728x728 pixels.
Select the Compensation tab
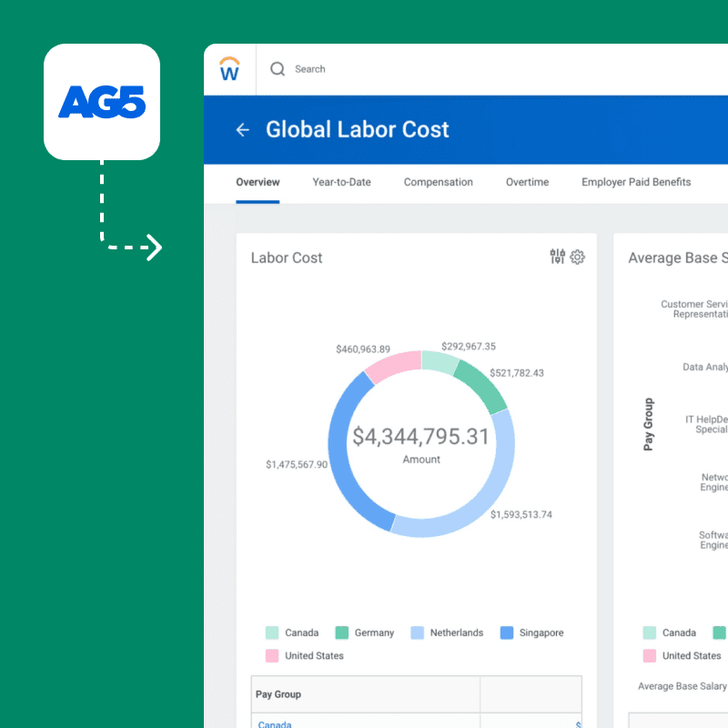pyautogui.click(x=438, y=182)
